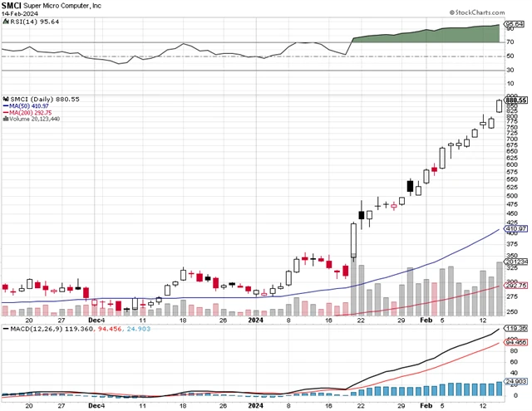Image resolution: width=532 pixels, height=411 pixels.
Task: Click the RSI(14) 95.64 legend text
Action: click(x=35, y=22)
